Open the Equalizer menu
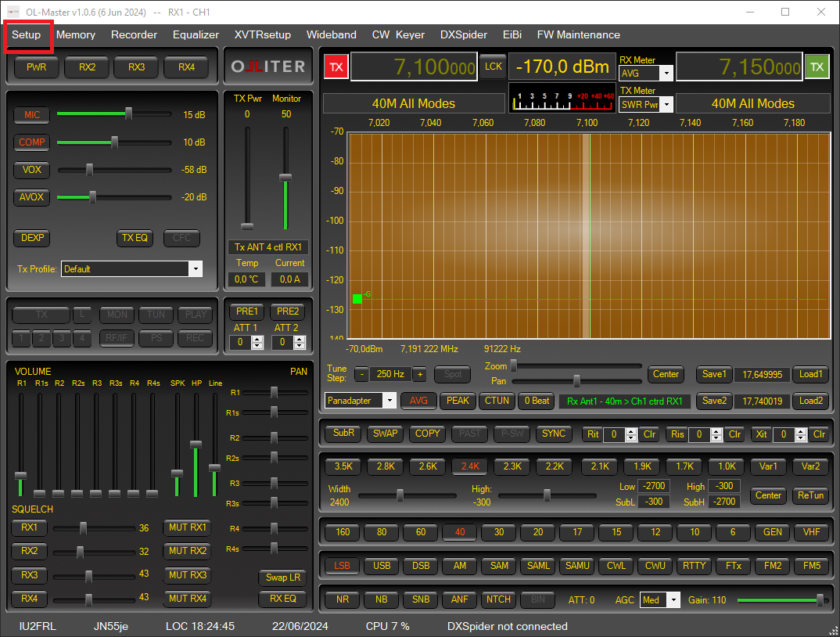Screen dimensions: 840x637 tap(196, 34)
